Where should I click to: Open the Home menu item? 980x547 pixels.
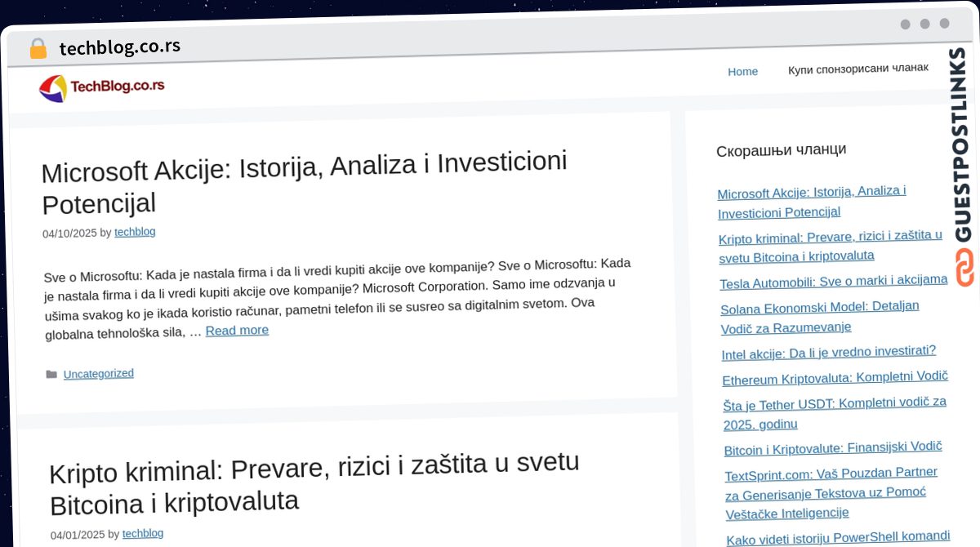[742, 72]
